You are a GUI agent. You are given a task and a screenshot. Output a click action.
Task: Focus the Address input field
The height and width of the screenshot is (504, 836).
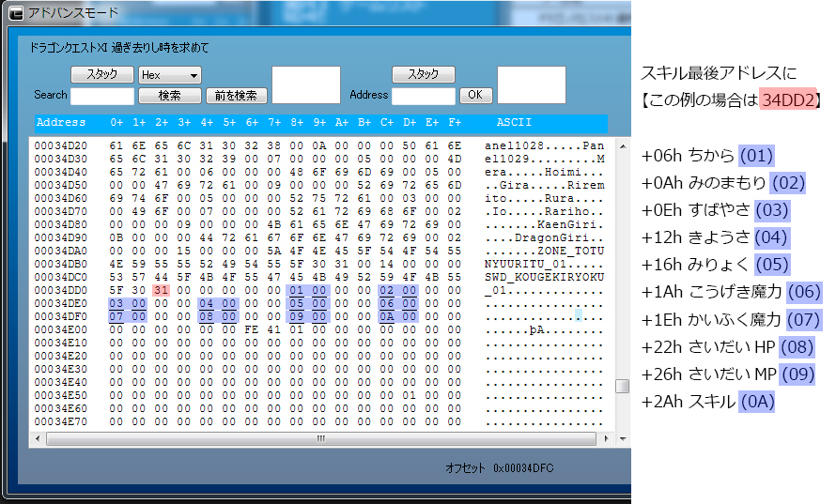(x=424, y=97)
